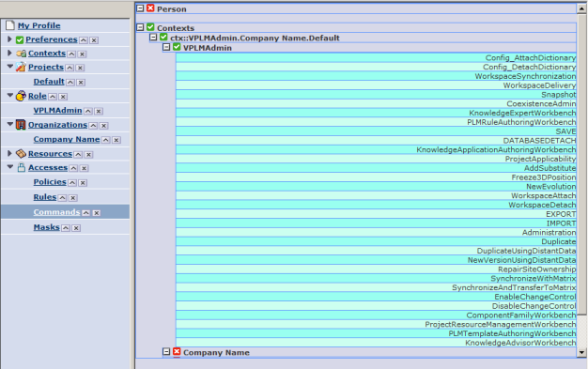Click the up-arrow icon next to Commands
588x369 pixels.
(85, 213)
